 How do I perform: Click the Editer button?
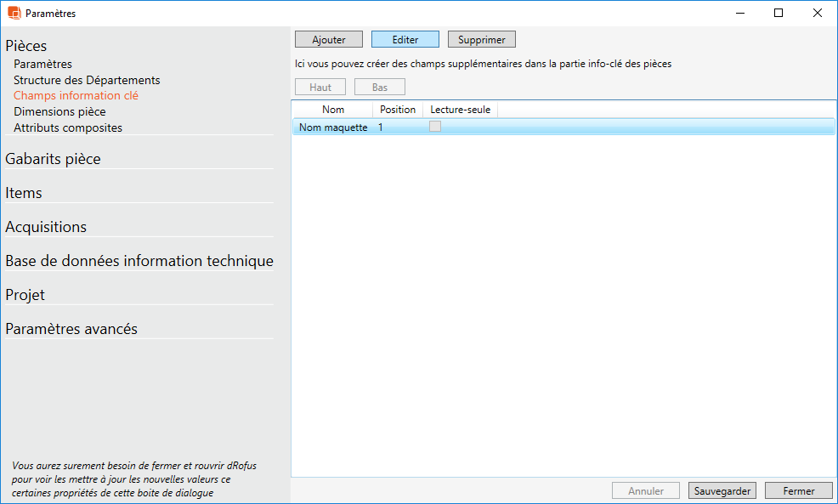(x=405, y=40)
